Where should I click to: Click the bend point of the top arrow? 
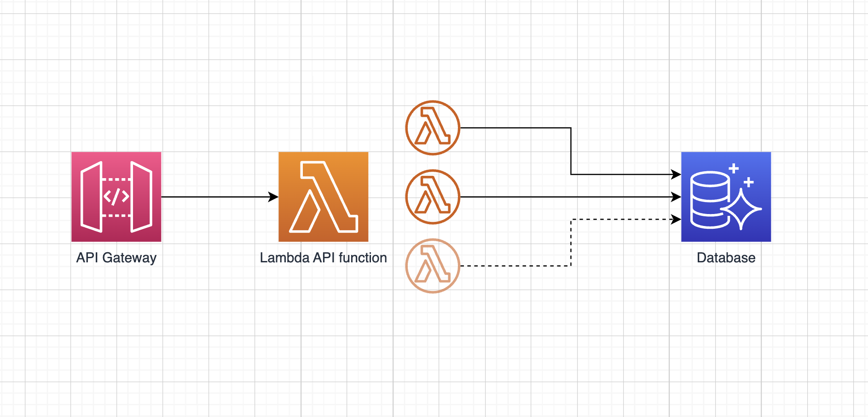[x=571, y=127]
